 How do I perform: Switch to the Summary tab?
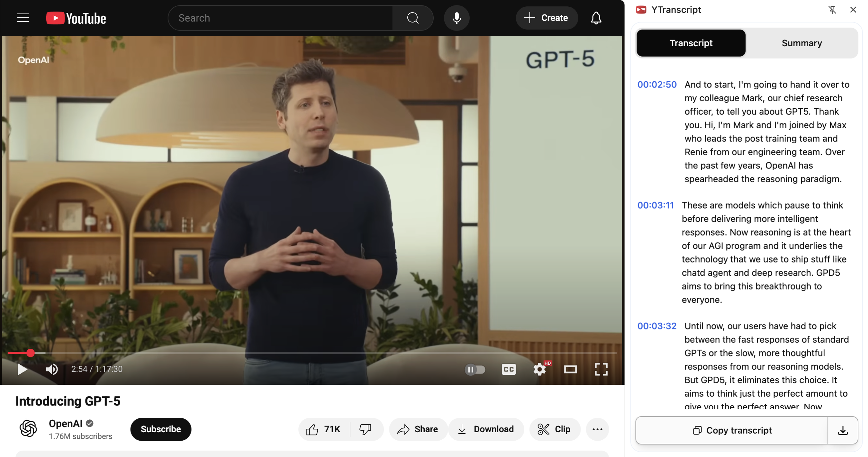(x=802, y=43)
